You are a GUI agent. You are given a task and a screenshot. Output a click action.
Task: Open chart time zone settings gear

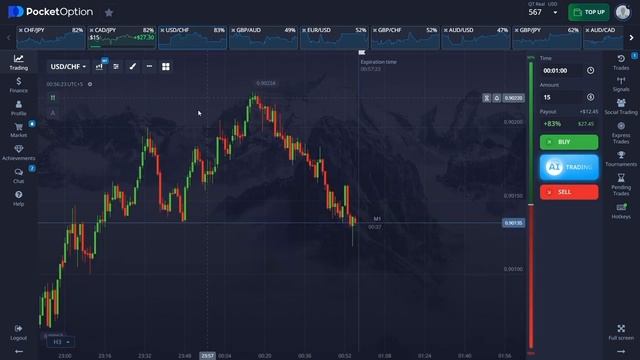click(x=90, y=84)
